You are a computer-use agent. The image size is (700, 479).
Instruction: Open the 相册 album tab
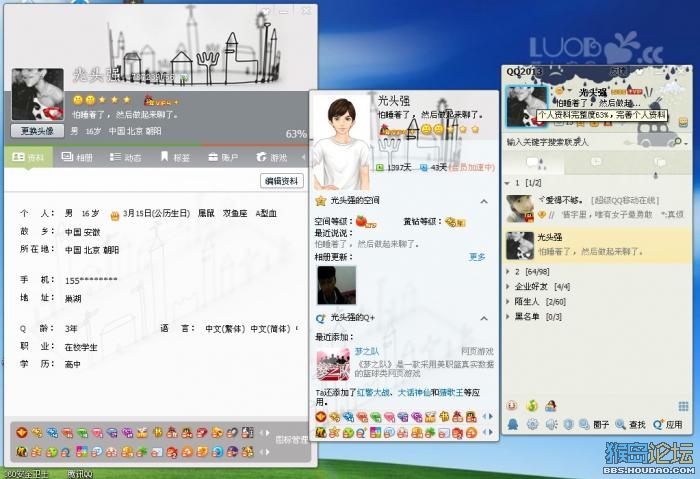coord(77,157)
